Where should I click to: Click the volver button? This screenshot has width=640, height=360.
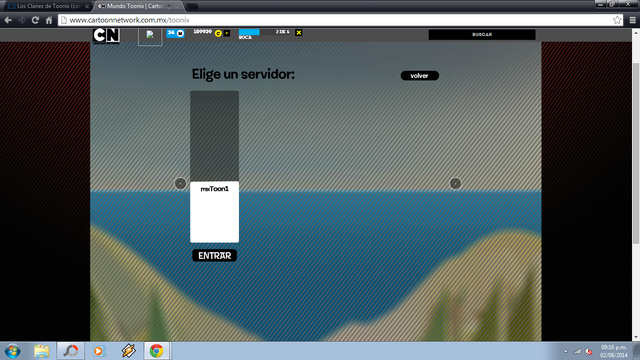(420, 76)
